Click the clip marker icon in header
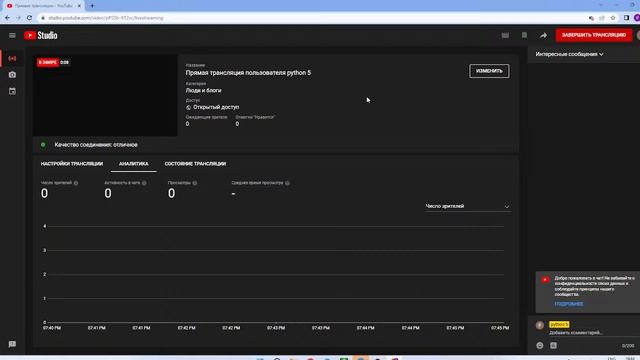The height and width of the screenshot is (360, 640). [x=524, y=36]
